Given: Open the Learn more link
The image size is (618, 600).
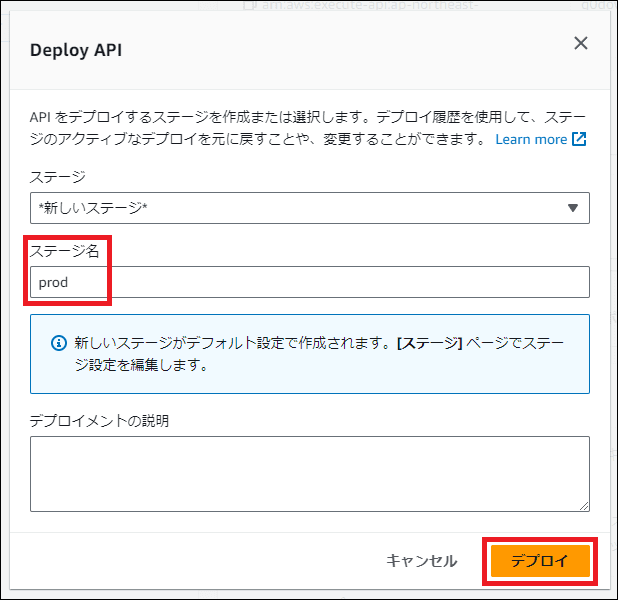Looking at the screenshot, I should click(530, 139).
